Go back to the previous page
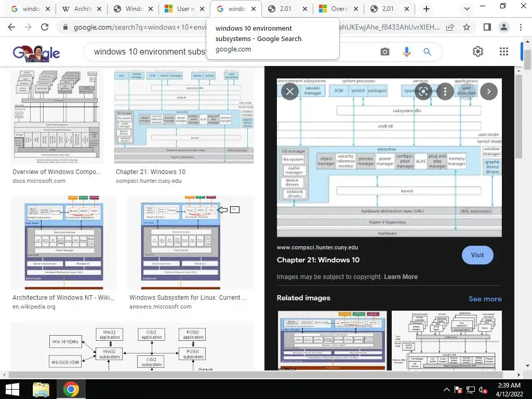This screenshot has width=532, height=399. tap(11, 27)
